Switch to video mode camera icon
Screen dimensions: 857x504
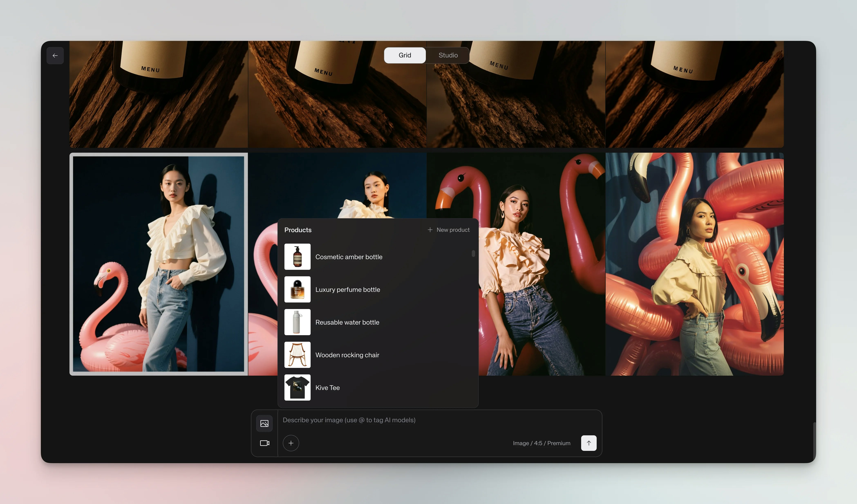(264, 443)
